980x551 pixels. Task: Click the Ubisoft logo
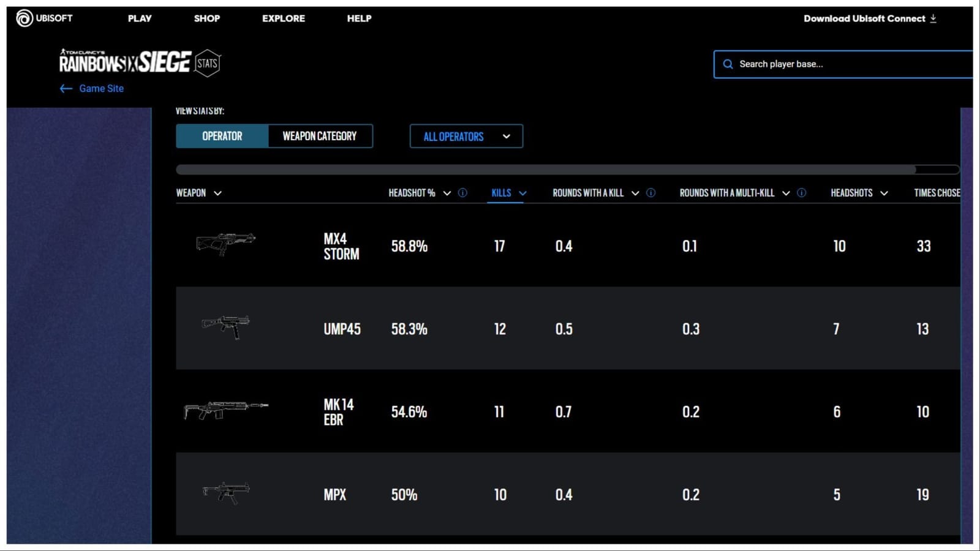[26, 18]
